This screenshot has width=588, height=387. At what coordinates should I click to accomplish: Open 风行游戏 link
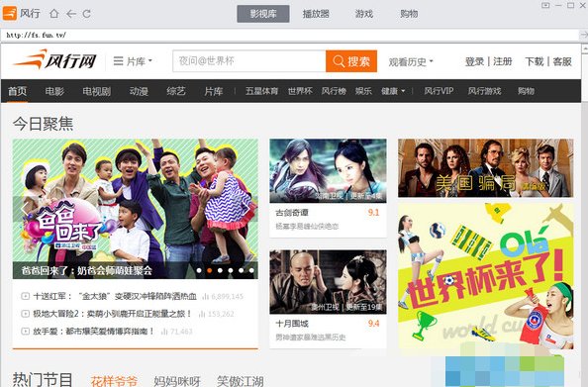tap(484, 91)
